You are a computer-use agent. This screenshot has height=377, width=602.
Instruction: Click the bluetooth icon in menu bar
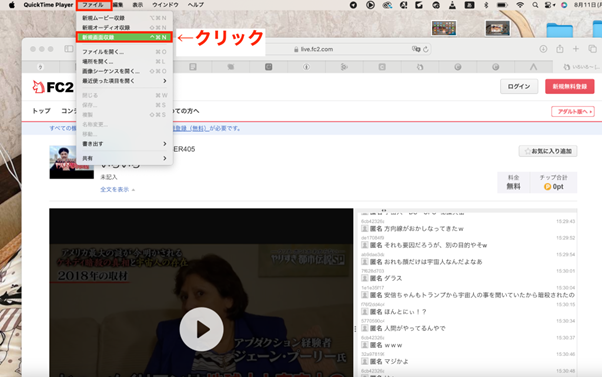click(486, 5)
